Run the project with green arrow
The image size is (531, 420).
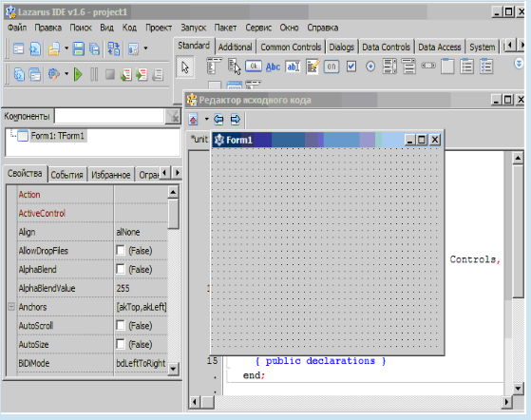78,74
